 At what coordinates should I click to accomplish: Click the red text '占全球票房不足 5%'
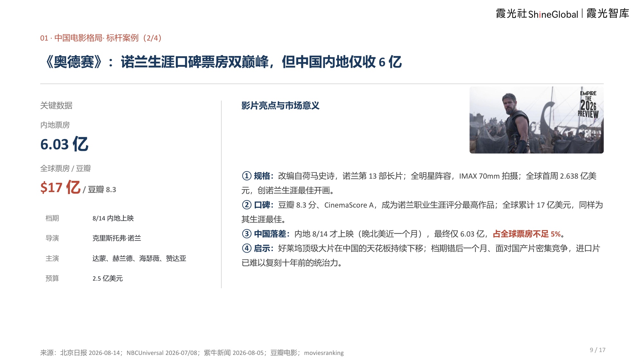(x=527, y=234)
